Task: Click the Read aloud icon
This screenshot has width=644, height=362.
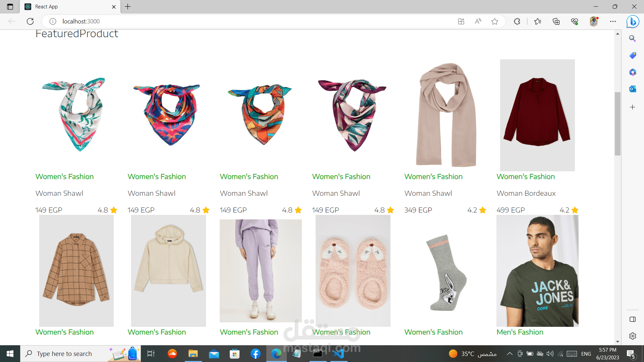Action: [478, 21]
